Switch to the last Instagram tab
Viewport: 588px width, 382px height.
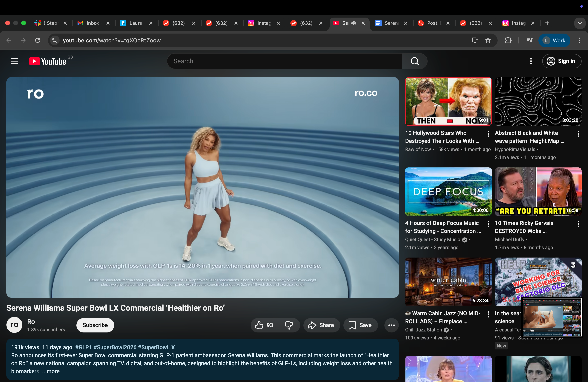518,23
